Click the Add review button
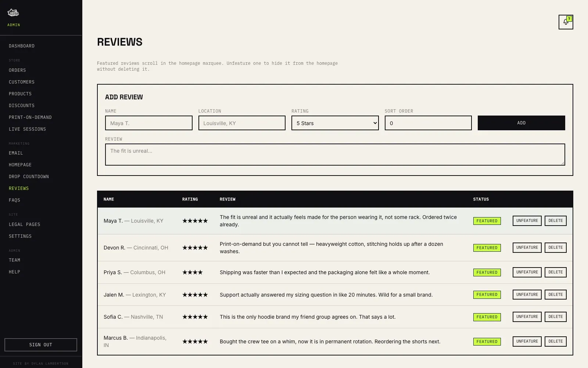Screen dimensions: 588x368 [521, 123]
